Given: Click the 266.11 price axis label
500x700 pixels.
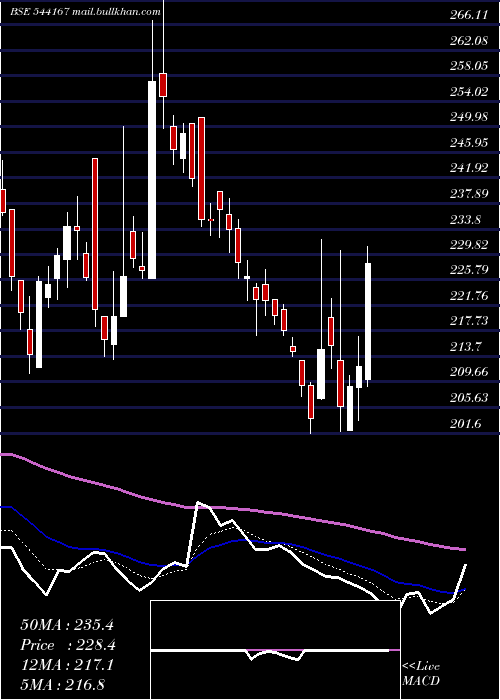Looking at the screenshot, I should tap(468, 15).
